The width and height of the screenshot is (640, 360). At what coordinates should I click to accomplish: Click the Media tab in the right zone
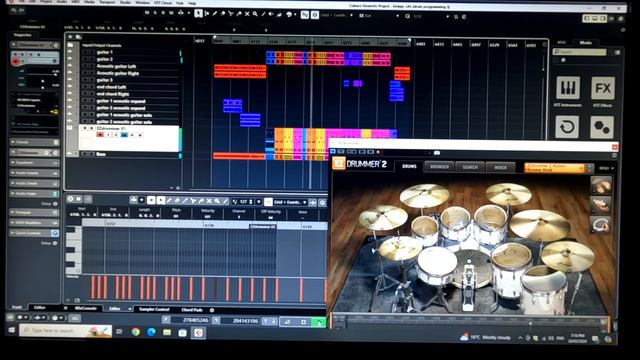pos(586,42)
